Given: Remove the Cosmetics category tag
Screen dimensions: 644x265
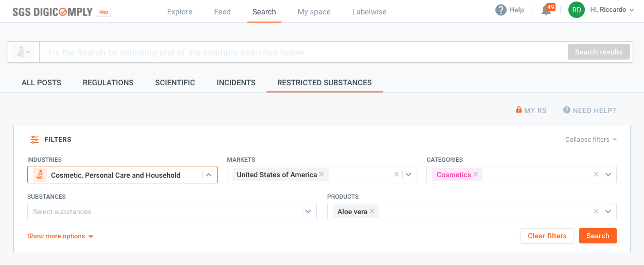Looking at the screenshot, I should (x=476, y=175).
